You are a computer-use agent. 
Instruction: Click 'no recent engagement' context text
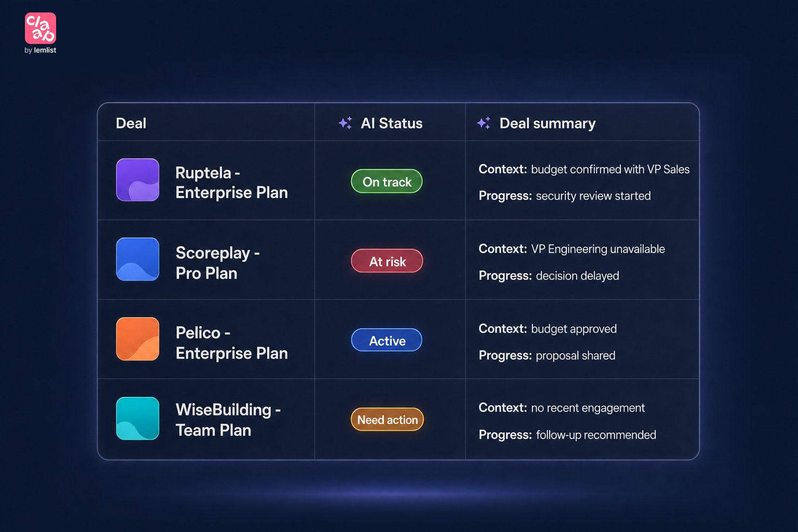click(x=588, y=408)
